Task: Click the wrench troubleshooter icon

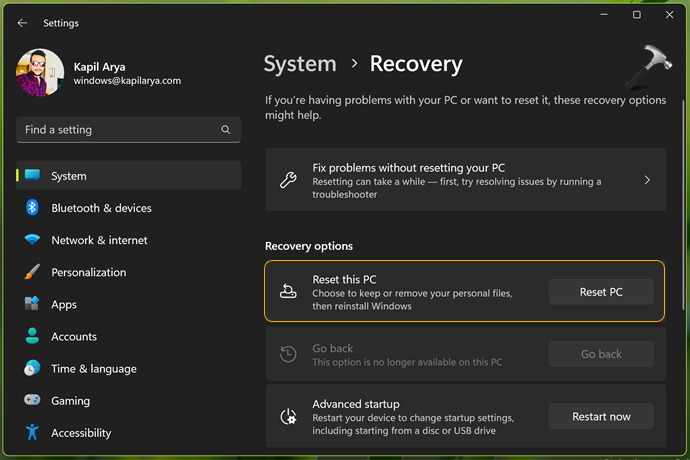Action: point(288,180)
